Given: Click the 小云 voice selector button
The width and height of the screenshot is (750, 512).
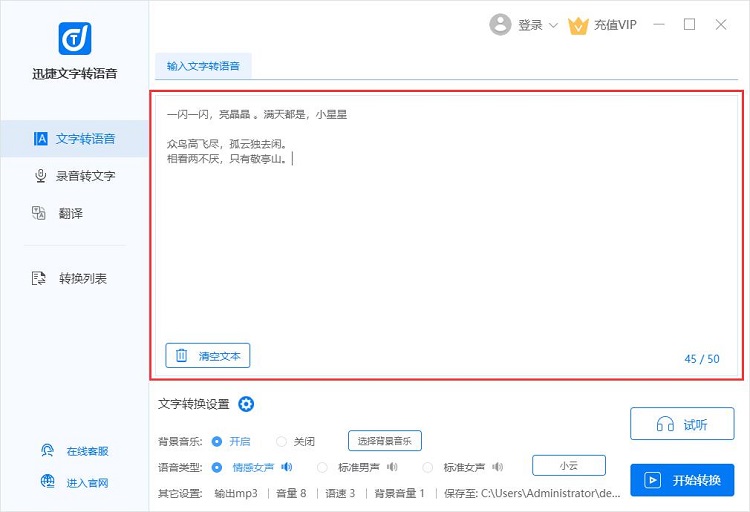Looking at the screenshot, I should pyautogui.click(x=569, y=466).
